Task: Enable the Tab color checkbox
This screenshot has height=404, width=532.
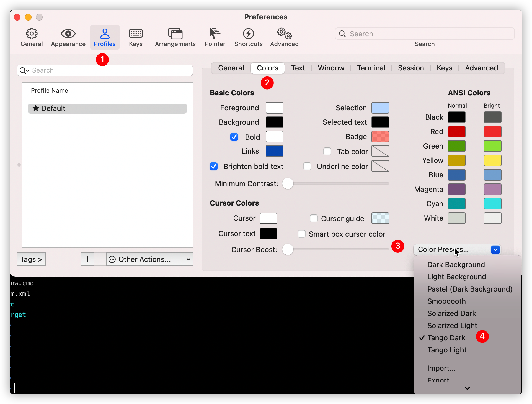Action: pyautogui.click(x=327, y=151)
